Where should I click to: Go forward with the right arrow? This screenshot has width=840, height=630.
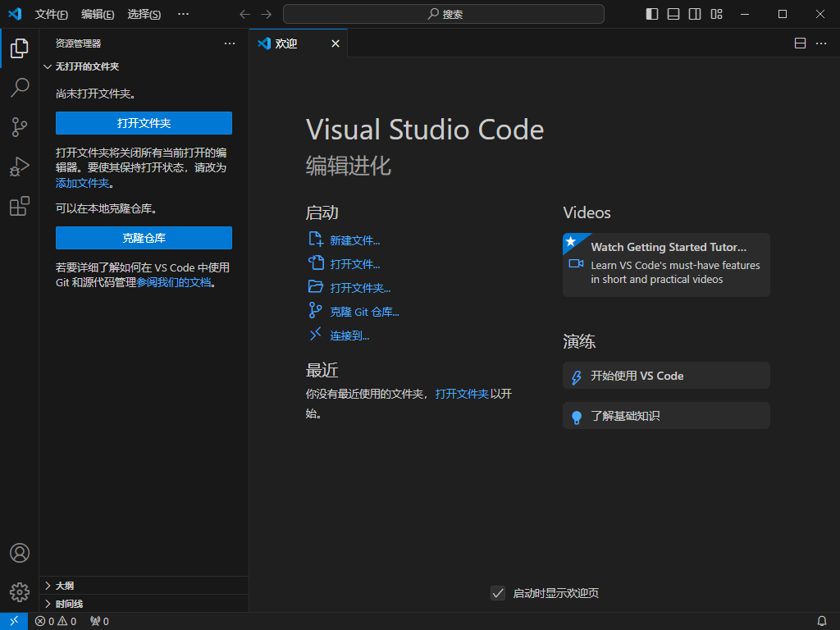[266, 15]
